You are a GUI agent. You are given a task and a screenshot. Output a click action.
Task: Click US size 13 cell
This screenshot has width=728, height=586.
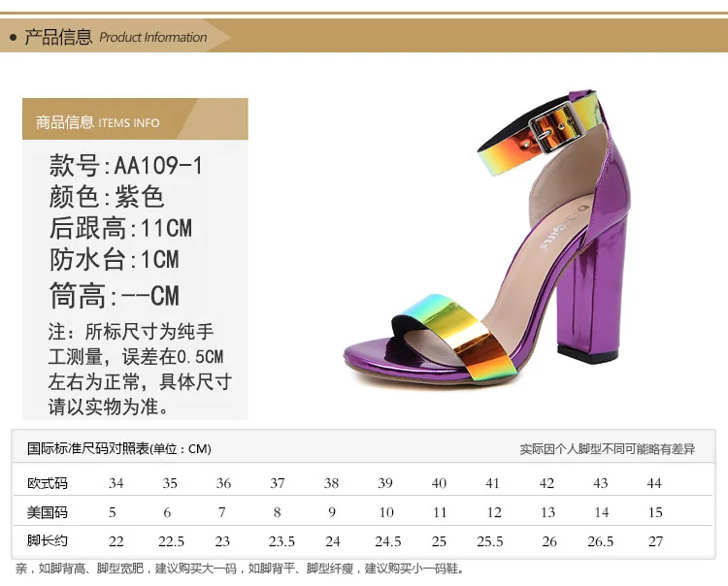(x=547, y=512)
